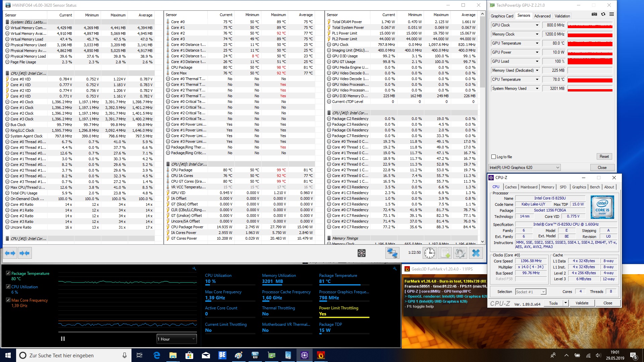644x362 pixels.
Task: Open CPU-Z Caches tab
Action: point(511,187)
